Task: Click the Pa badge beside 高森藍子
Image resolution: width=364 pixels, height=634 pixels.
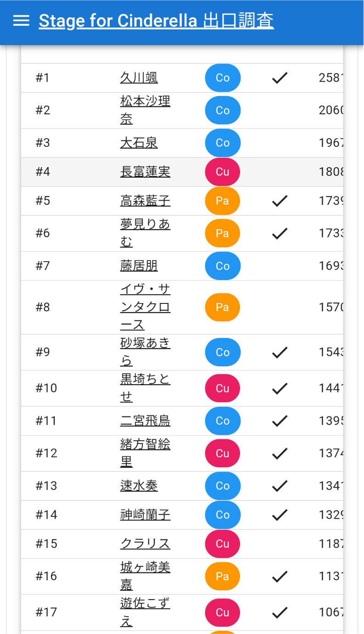Action: pos(223,201)
